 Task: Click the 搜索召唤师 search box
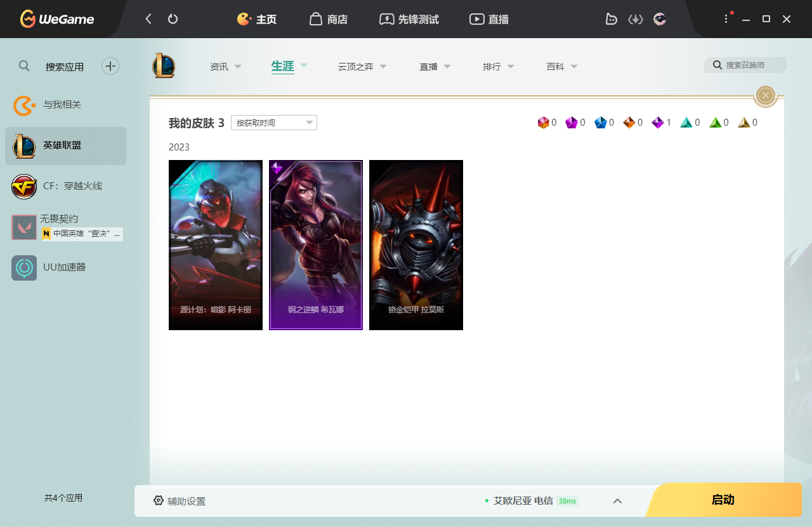[745, 65]
